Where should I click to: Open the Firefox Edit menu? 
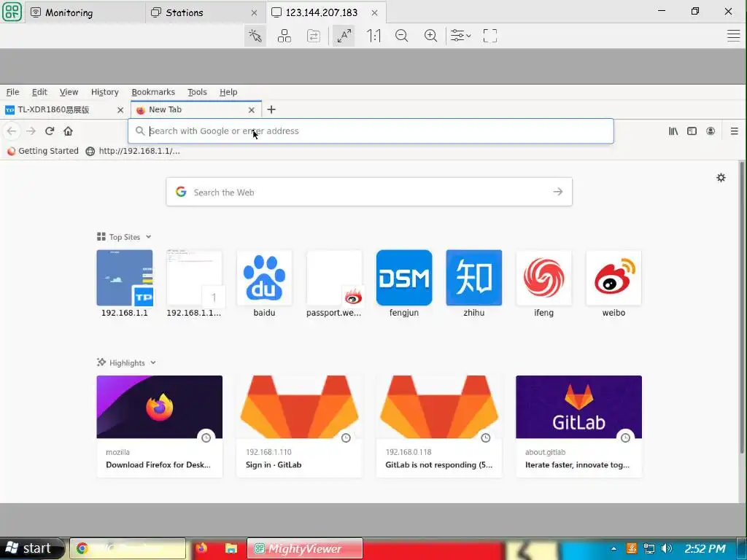click(39, 92)
